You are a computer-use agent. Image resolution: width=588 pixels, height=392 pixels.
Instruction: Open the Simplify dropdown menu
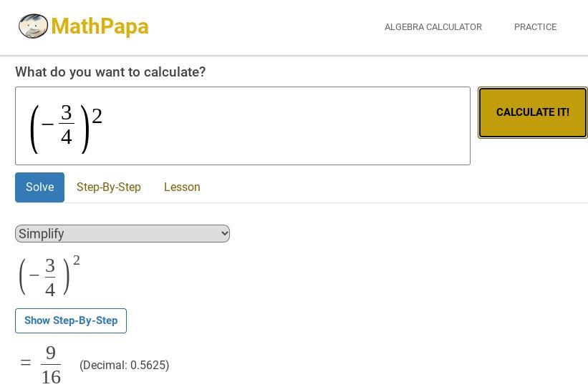click(115, 234)
